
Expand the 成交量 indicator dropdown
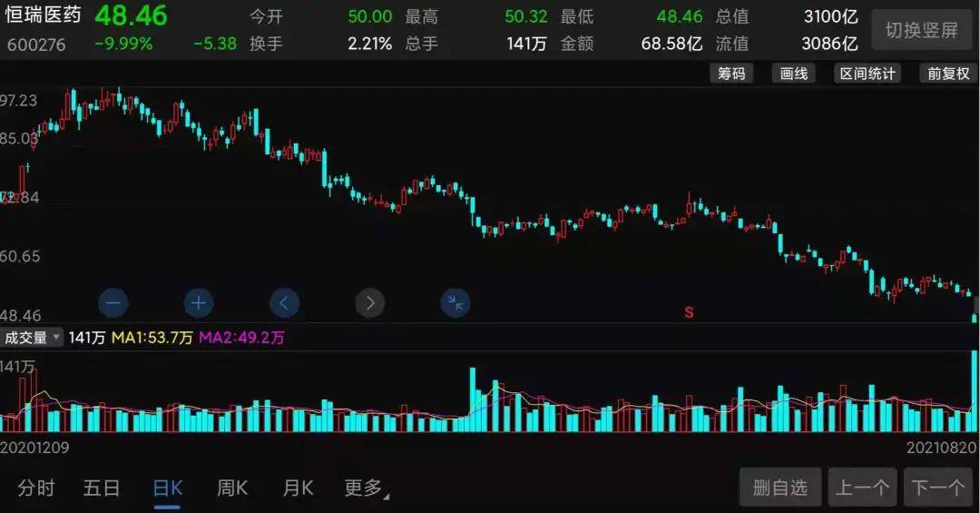coord(32,338)
